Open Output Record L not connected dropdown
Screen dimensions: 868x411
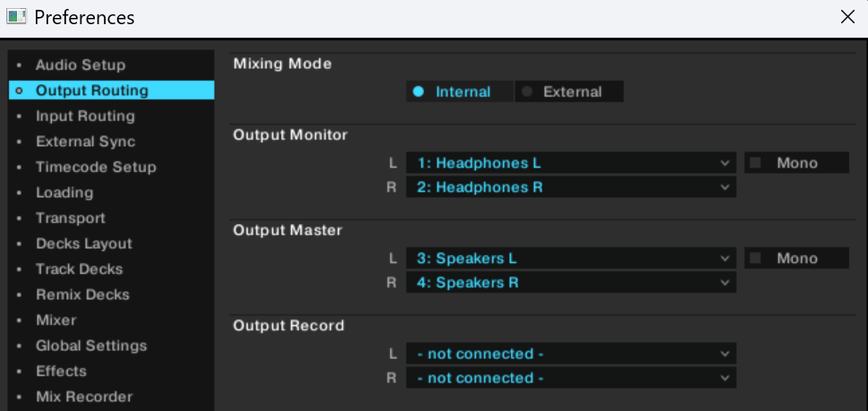571,354
